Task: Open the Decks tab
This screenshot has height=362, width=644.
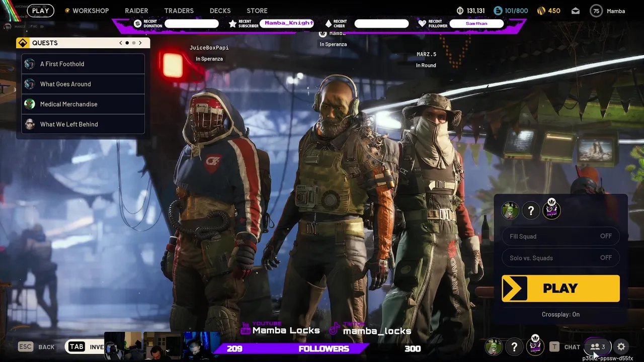Action: tap(220, 11)
